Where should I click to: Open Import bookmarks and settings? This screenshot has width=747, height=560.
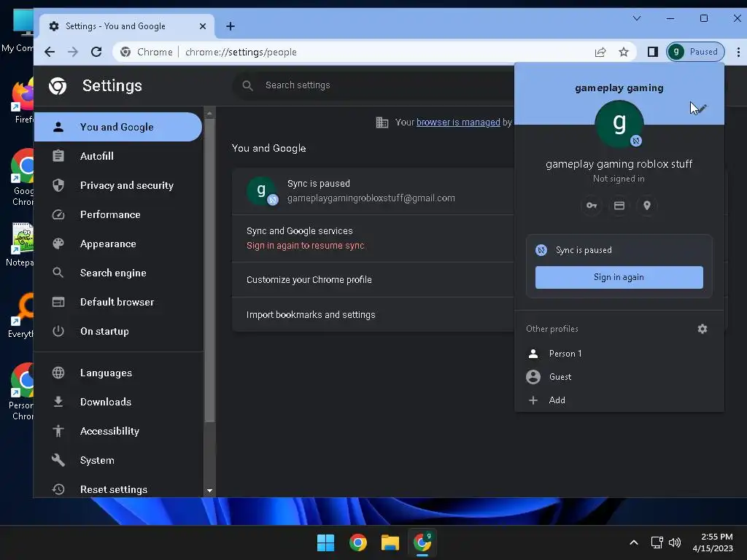point(373,315)
